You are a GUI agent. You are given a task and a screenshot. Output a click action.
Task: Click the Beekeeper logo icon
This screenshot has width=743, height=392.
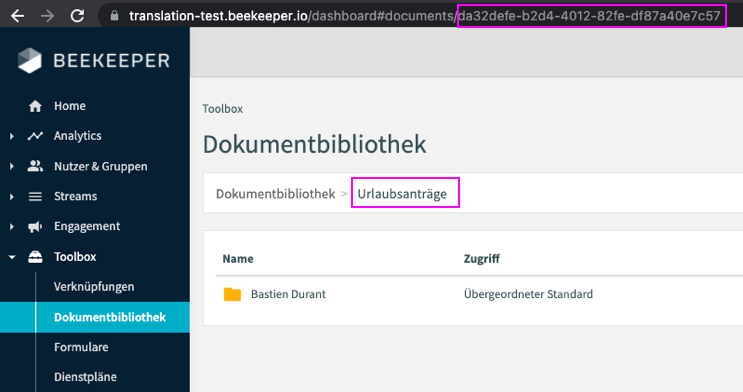(30, 60)
